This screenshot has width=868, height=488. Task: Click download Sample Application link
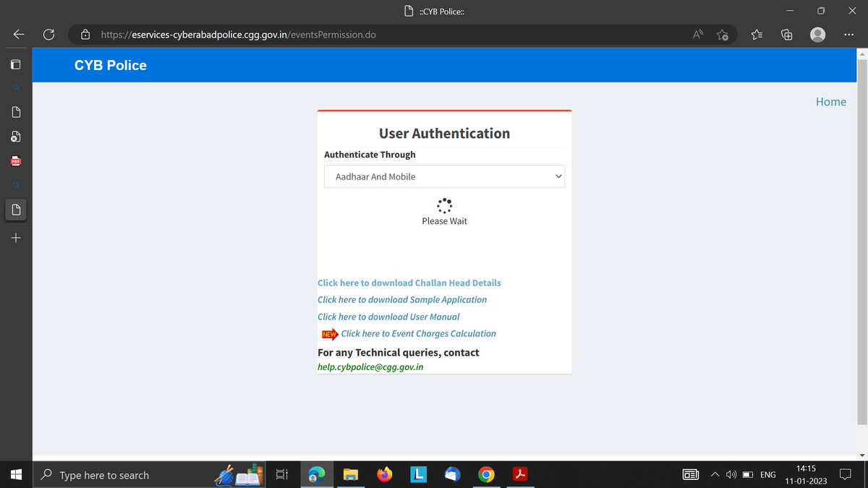tap(402, 299)
